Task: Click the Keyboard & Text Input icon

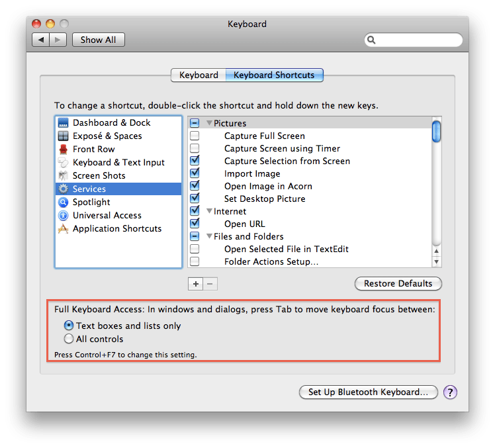Action: (x=63, y=163)
